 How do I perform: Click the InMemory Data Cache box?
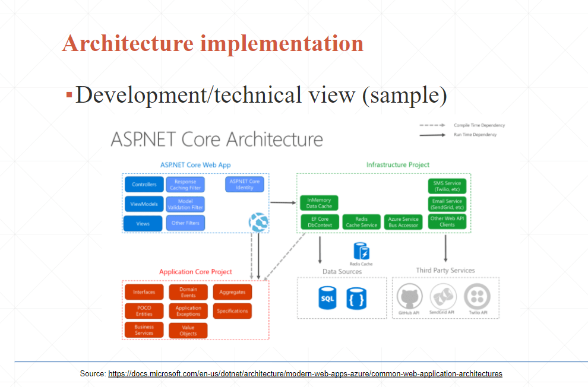click(319, 203)
